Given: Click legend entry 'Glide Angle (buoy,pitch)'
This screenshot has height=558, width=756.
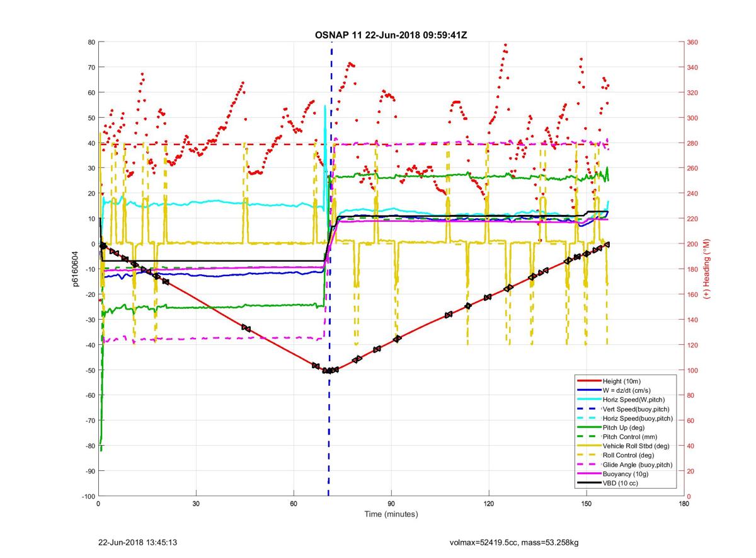Looking at the screenshot, I should point(638,465).
